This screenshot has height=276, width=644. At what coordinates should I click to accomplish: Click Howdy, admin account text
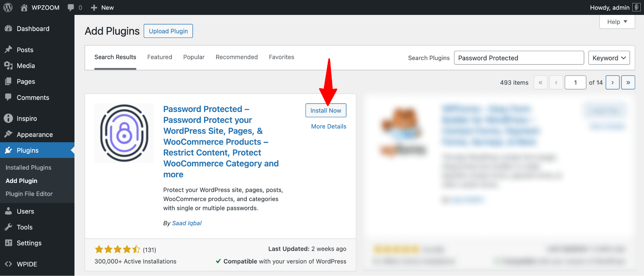coord(609,8)
